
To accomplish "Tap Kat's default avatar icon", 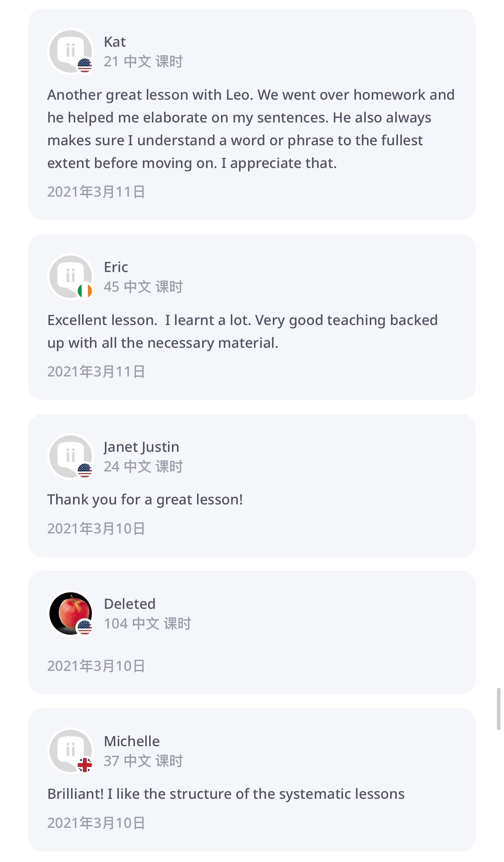I will [69, 51].
